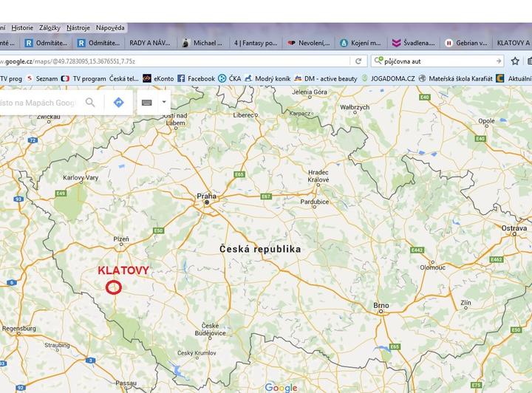Click the keyboard input tool icon
This screenshot has width=532, height=393.
[x=147, y=103]
